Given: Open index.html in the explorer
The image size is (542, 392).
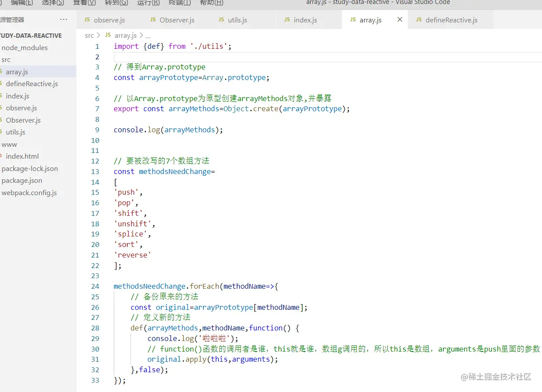Looking at the screenshot, I should [x=22, y=156].
